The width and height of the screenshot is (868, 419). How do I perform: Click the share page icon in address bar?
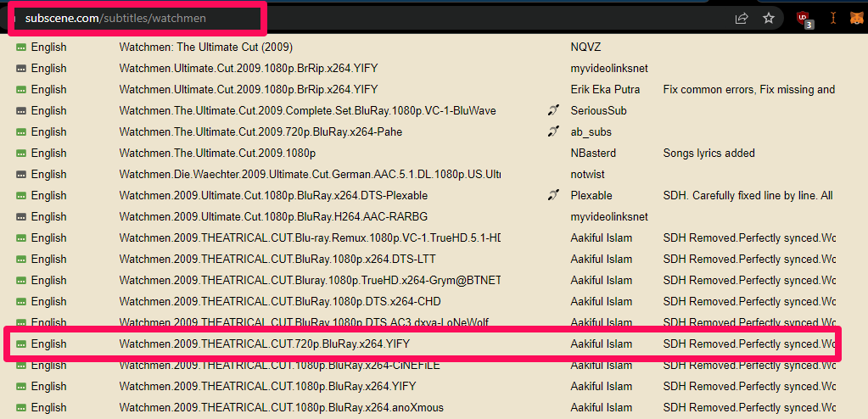tap(742, 19)
